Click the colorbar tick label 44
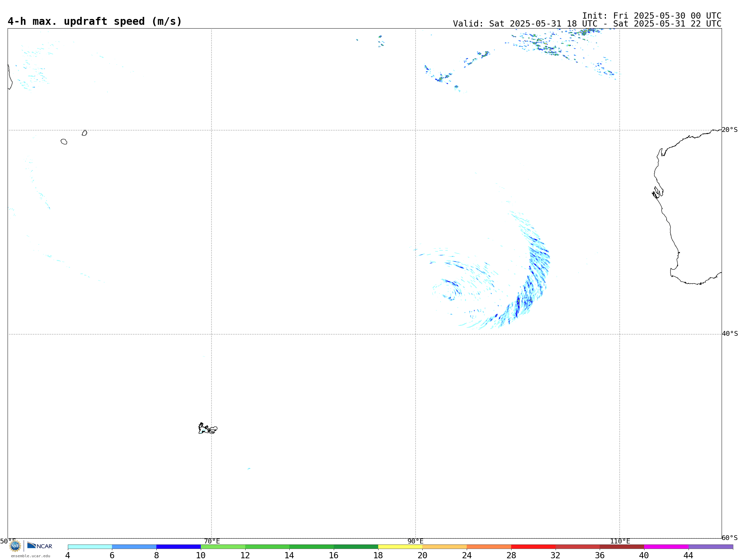744x560 pixels. tap(688, 556)
